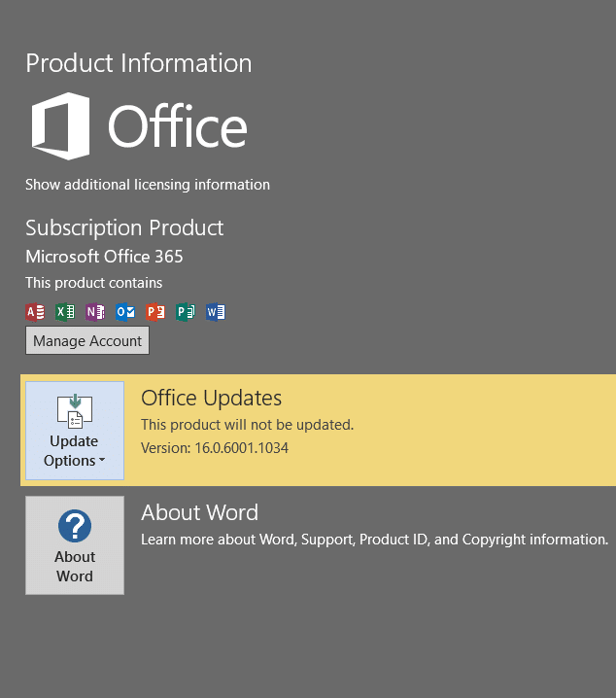616x698 pixels.
Task: Click the Outlook app icon
Action: pos(125,312)
